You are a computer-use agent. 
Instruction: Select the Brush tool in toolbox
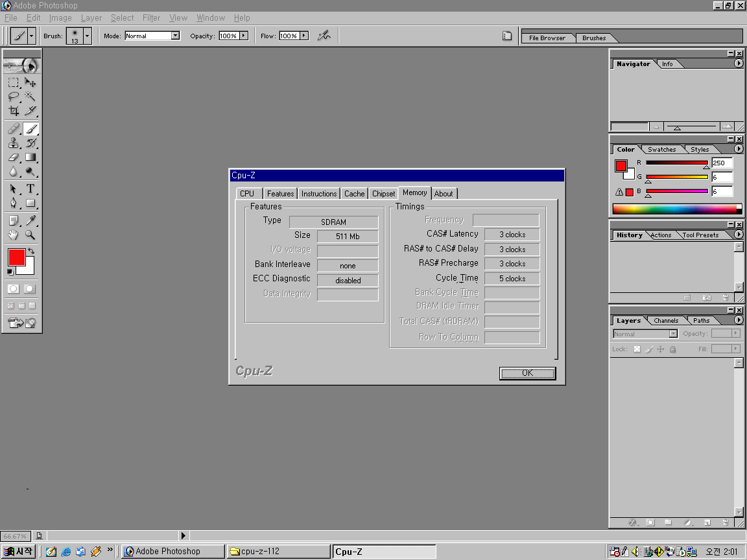point(30,128)
